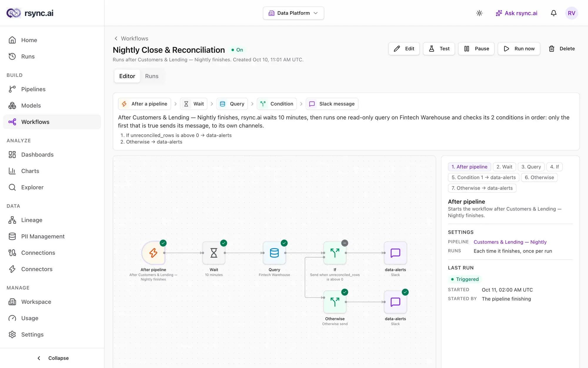Image resolution: width=588 pixels, height=368 pixels.
Task: Switch to the Runs tab
Action: tap(152, 76)
